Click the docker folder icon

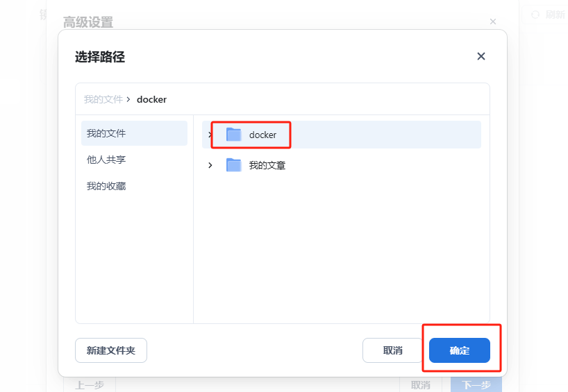point(233,135)
